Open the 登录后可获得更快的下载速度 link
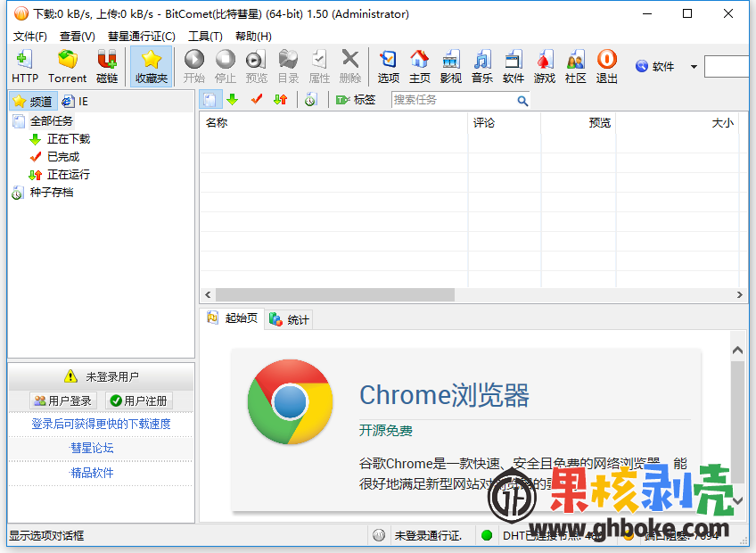This screenshot has width=756, height=553. (x=102, y=424)
